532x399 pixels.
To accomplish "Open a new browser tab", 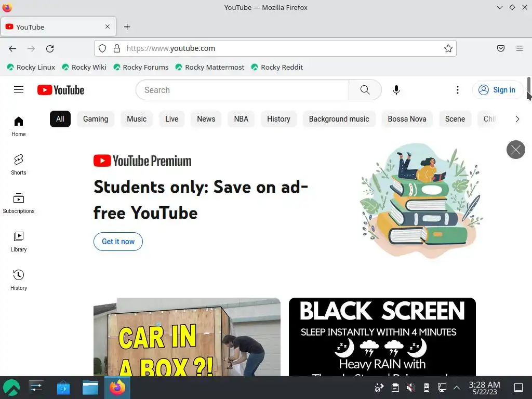I will tap(127, 27).
